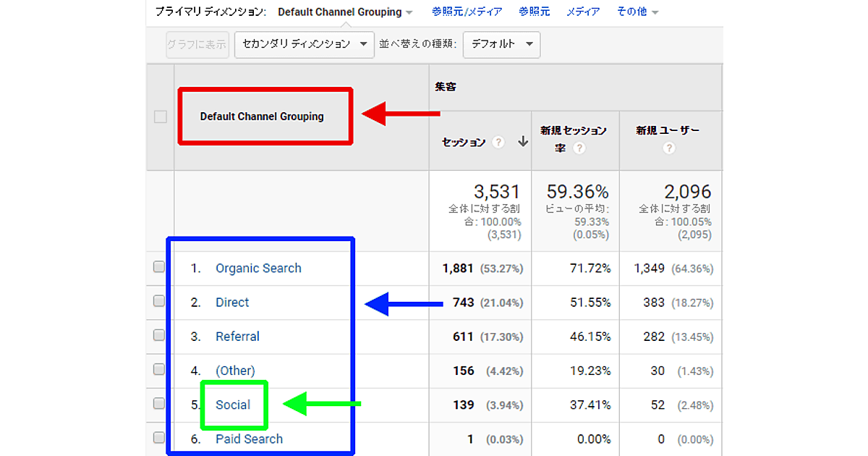Check the Organic Search row checkbox
This screenshot has height=456, width=868.
pyautogui.click(x=159, y=267)
